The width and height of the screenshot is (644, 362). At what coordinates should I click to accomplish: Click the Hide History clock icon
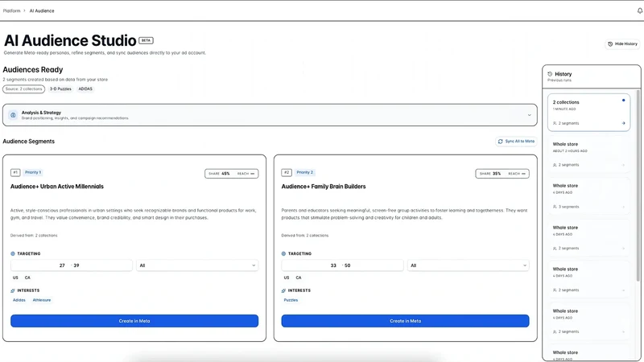point(610,44)
